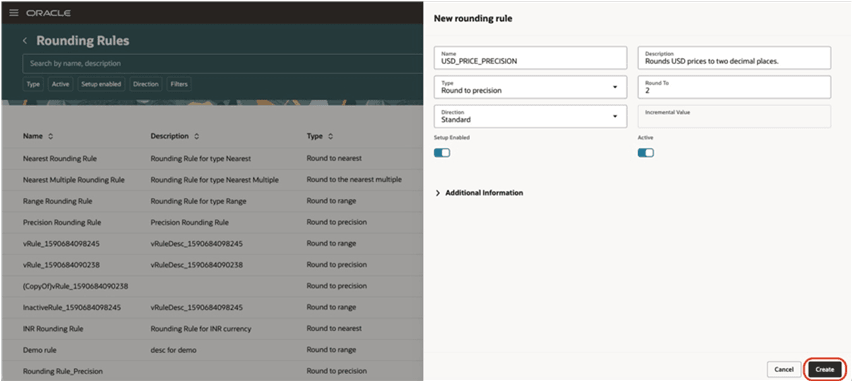Click 'Round to the nearest multiple' type cell
The image size is (854, 383).
[354, 180]
